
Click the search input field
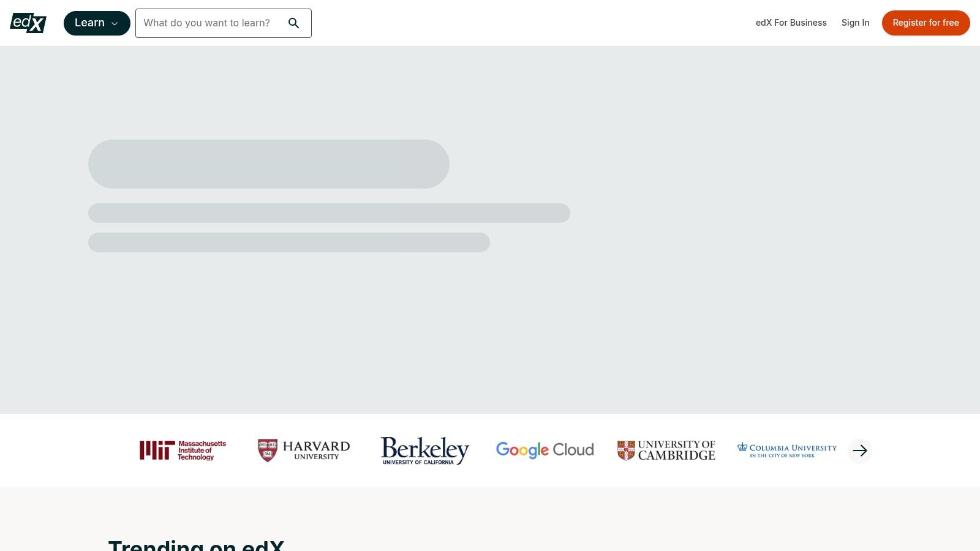(x=211, y=23)
